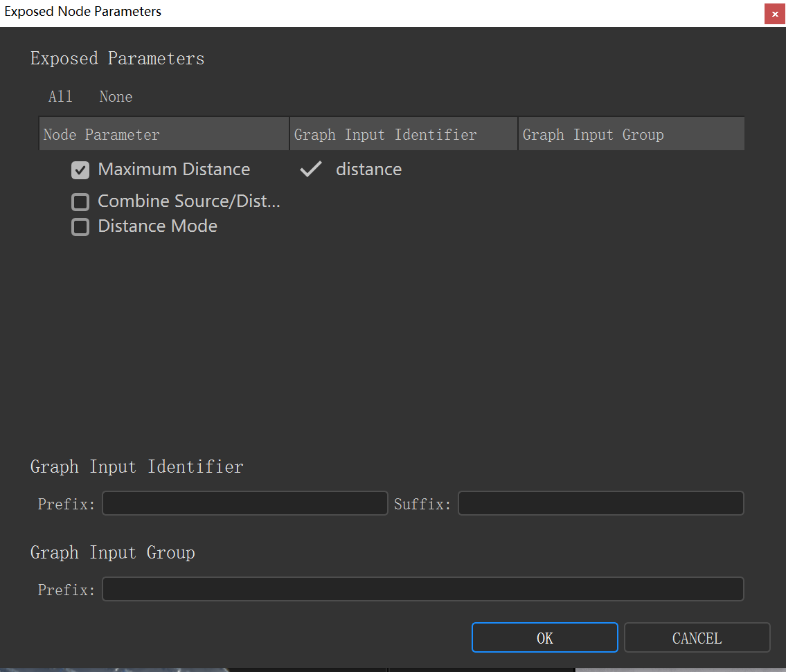Click the Graph Input Group column header

[631, 134]
